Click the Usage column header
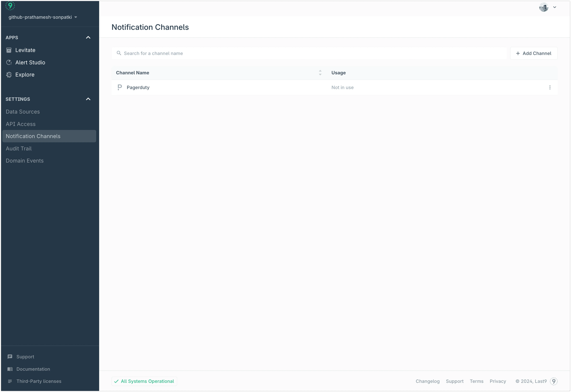571x392 pixels. 338,73
